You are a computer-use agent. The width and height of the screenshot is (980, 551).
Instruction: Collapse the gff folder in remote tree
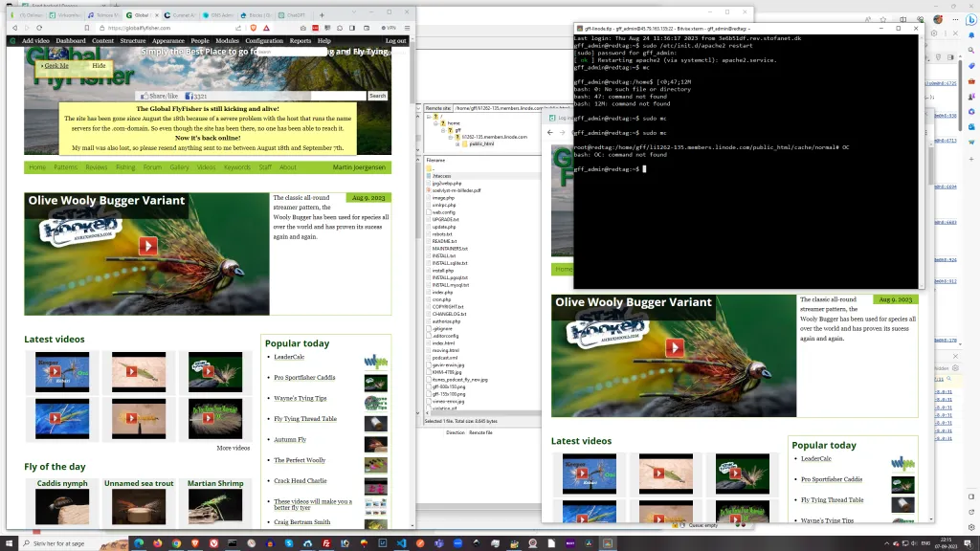(443, 130)
